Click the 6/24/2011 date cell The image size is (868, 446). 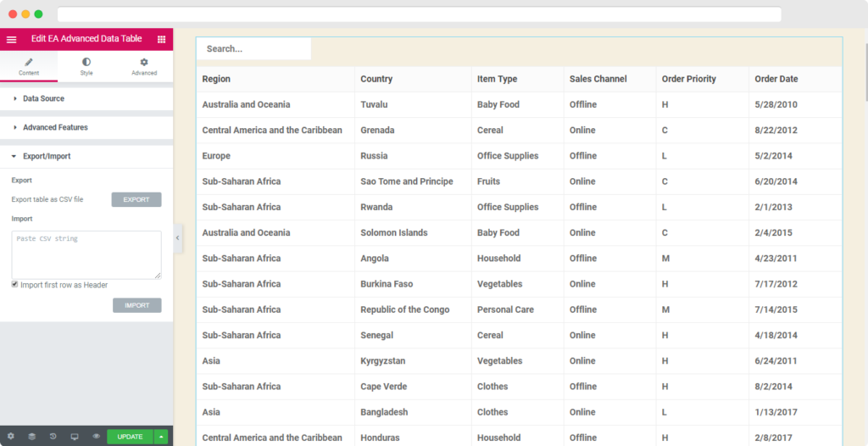coord(795,360)
